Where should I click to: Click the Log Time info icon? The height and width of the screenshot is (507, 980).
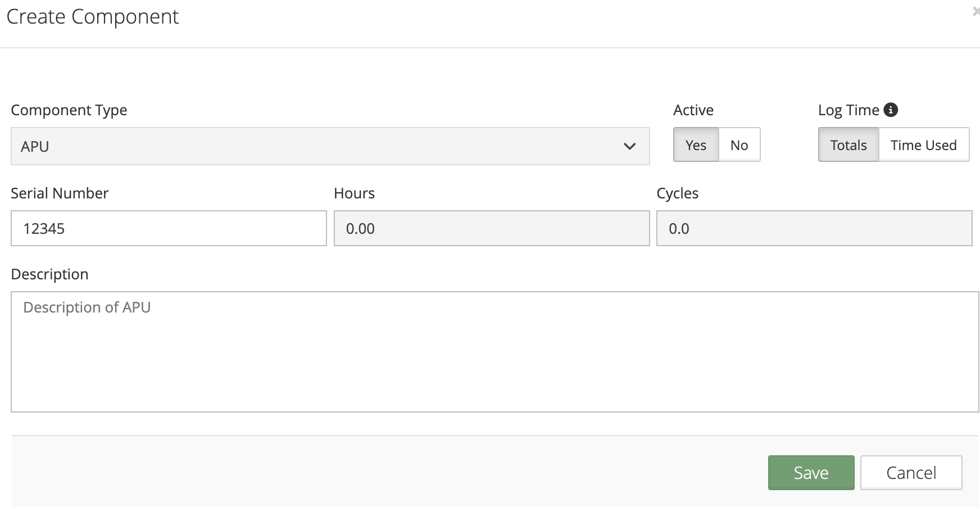[x=891, y=110]
